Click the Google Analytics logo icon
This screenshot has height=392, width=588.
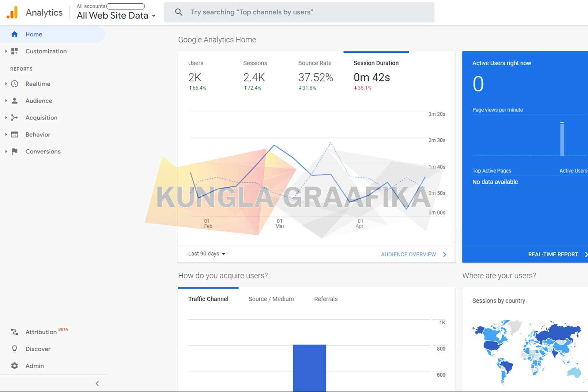pyautogui.click(x=12, y=13)
